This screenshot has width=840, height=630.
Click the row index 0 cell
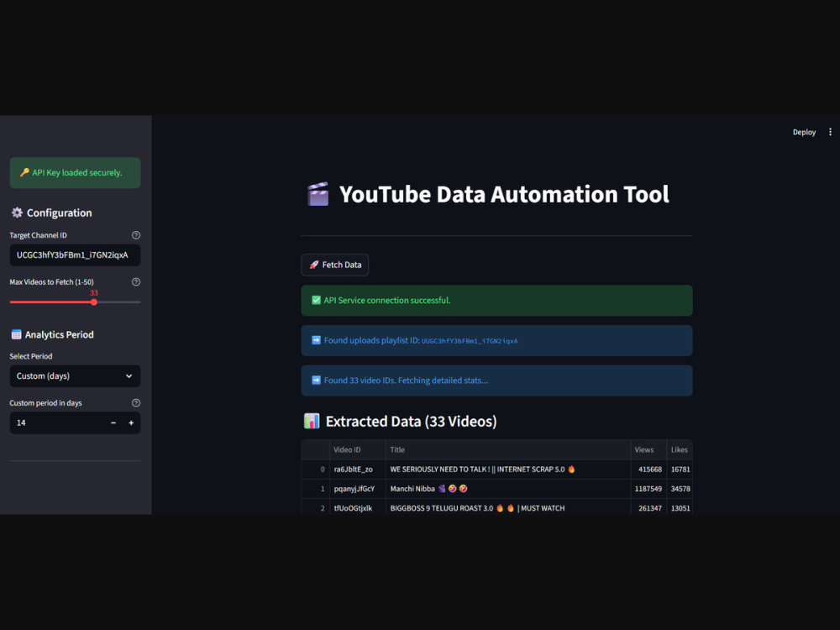(x=316, y=470)
